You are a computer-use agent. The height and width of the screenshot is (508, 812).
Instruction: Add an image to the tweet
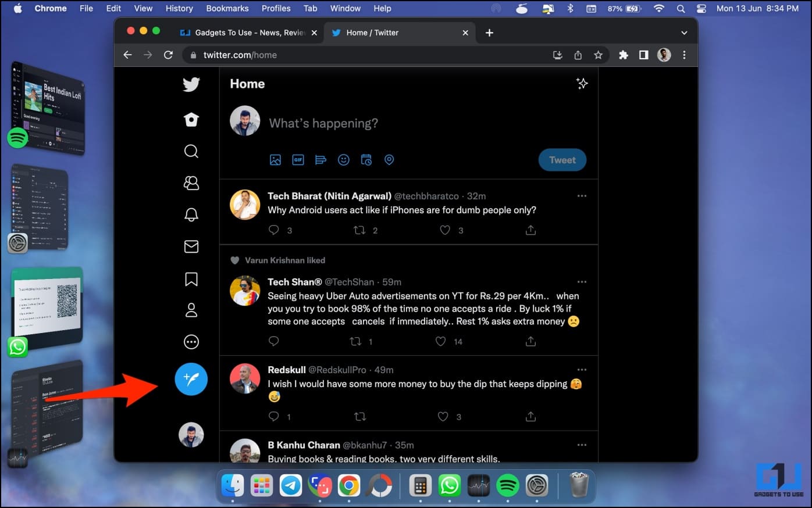(275, 160)
